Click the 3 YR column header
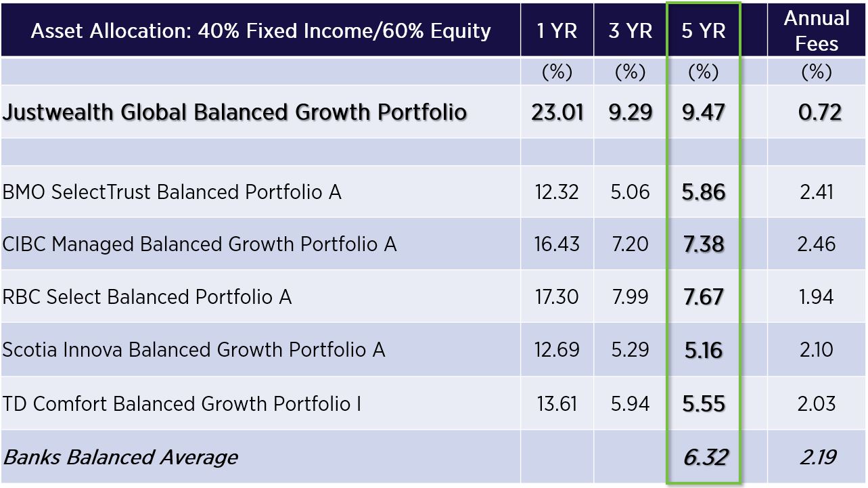 631,30
